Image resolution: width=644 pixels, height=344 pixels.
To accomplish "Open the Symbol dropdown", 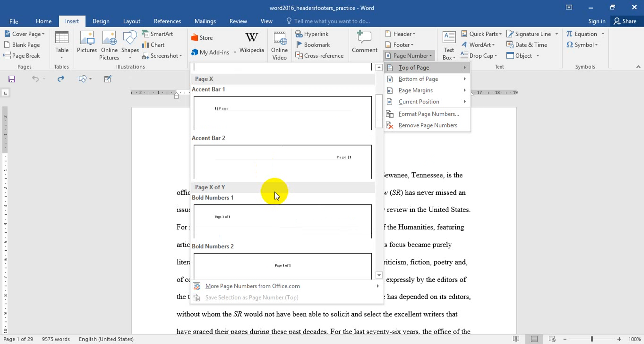I will tap(582, 45).
